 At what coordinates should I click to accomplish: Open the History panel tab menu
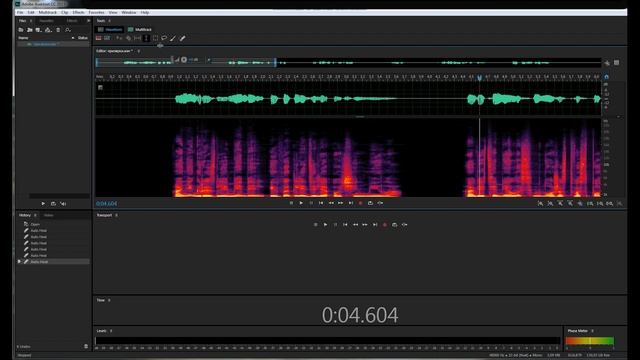[35, 215]
